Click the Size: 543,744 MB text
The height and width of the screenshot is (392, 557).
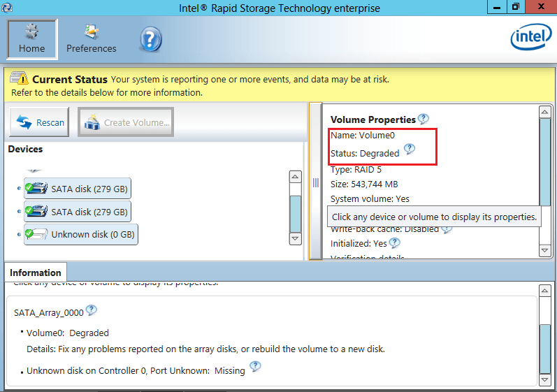coord(364,184)
